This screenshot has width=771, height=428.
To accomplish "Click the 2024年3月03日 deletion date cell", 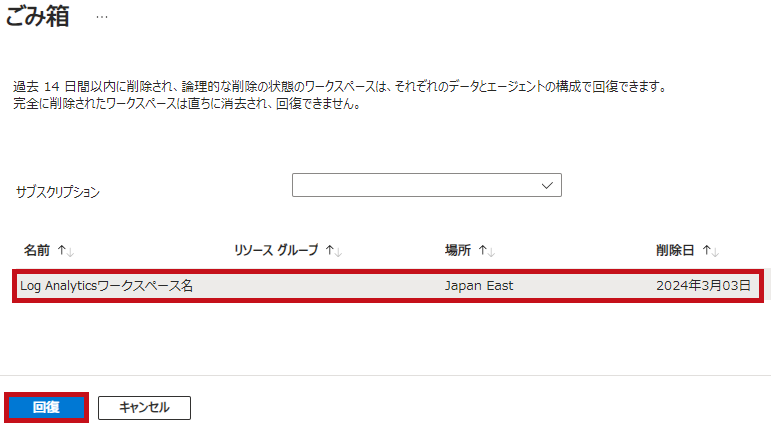I will tap(703, 286).
